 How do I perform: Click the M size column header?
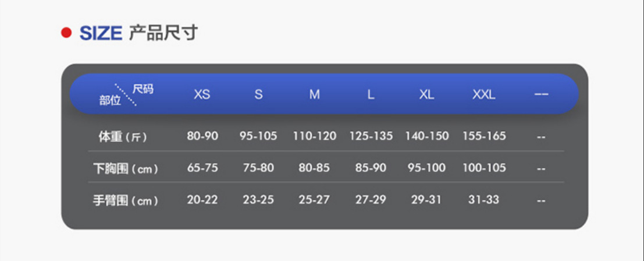click(x=314, y=94)
